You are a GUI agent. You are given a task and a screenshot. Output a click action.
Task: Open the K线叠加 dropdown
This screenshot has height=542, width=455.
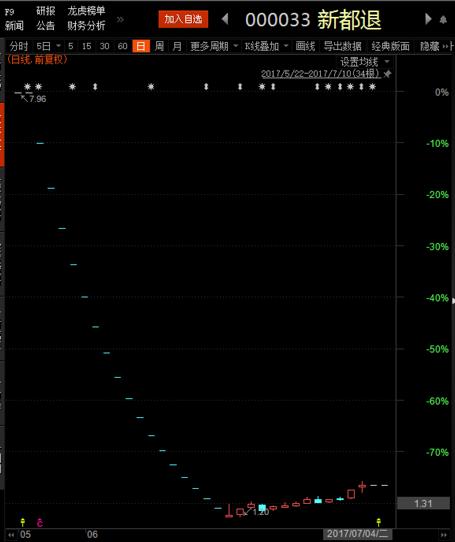(x=267, y=46)
